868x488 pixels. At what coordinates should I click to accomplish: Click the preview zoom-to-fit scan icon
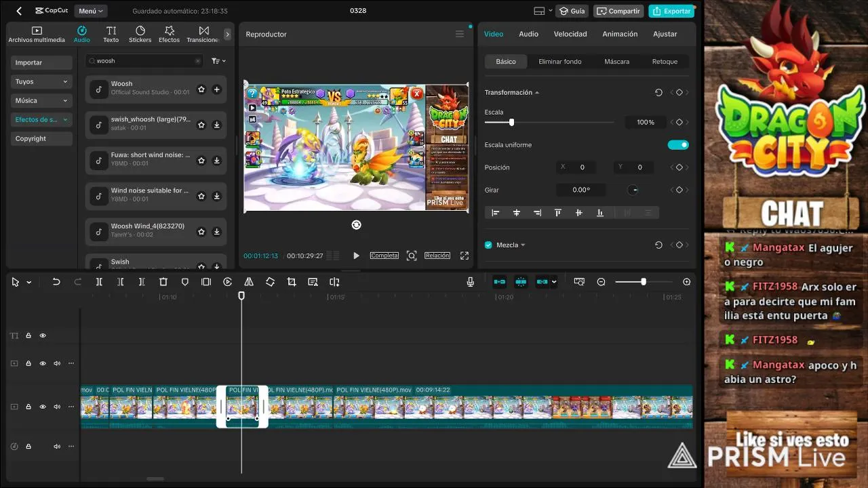[412, 256]
